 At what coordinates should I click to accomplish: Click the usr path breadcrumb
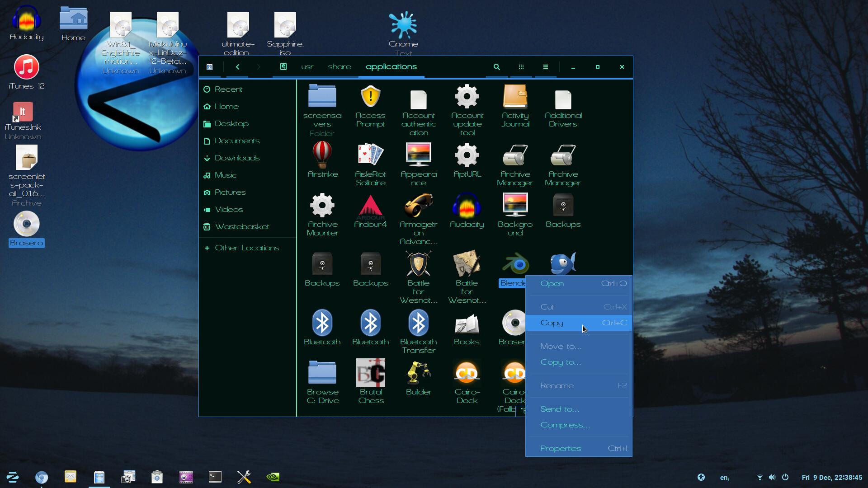click(x=307, y=67)
